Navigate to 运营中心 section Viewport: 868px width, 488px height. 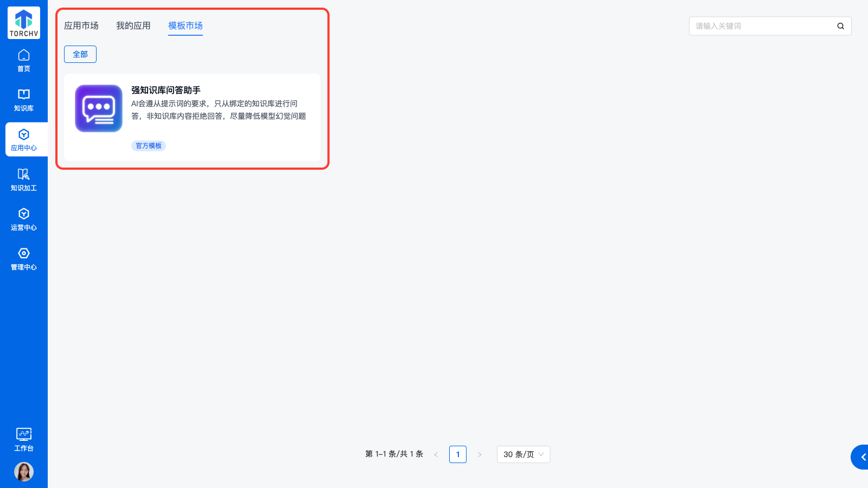(x=24, y=219)
